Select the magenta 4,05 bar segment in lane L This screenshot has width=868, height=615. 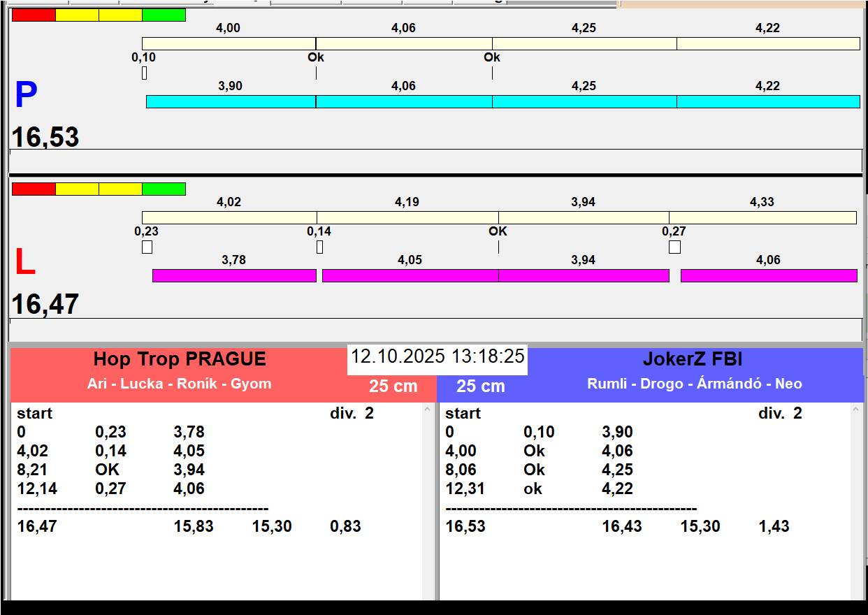(410, 275)
